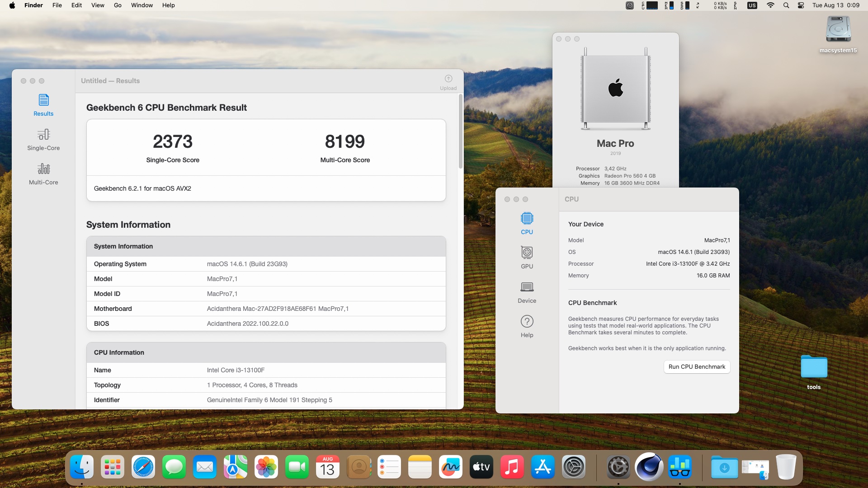Click the Wi-Fi status icon in the menu bar
The height and width of the screenshot is (488, 868).
pyautogui.click(x=770, y=5)
